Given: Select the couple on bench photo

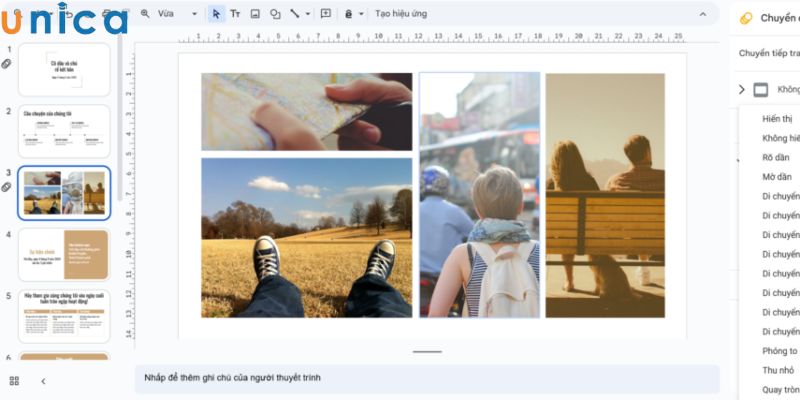Looking at the screenshot, I should click(605, 195).
